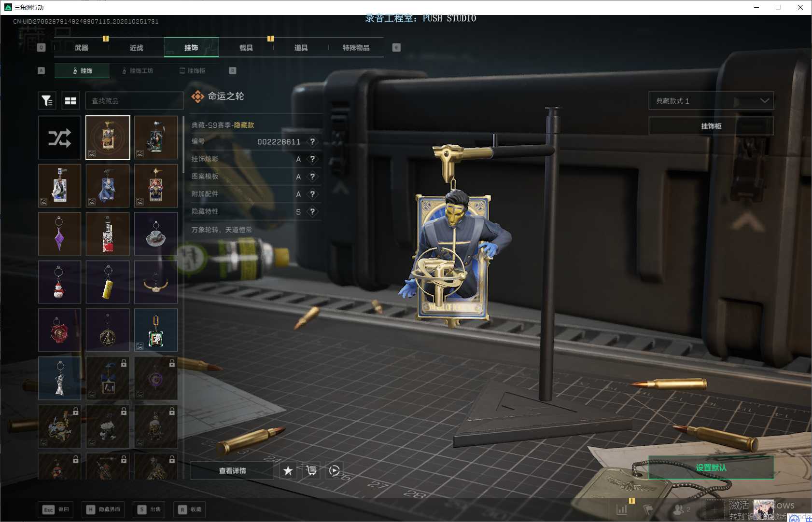Focus the 查找藏品 search field
Image resolution: width=812 pixels, height=522 pixels.
(134, 101)
